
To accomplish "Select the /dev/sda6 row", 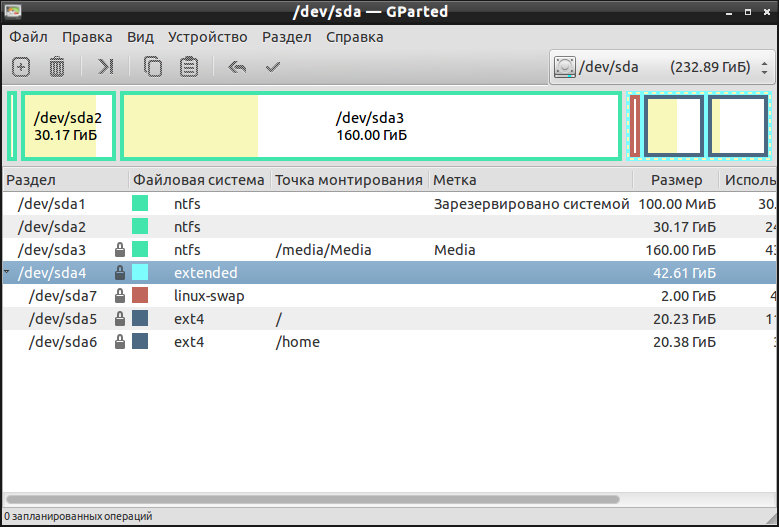I will [390, 341].
